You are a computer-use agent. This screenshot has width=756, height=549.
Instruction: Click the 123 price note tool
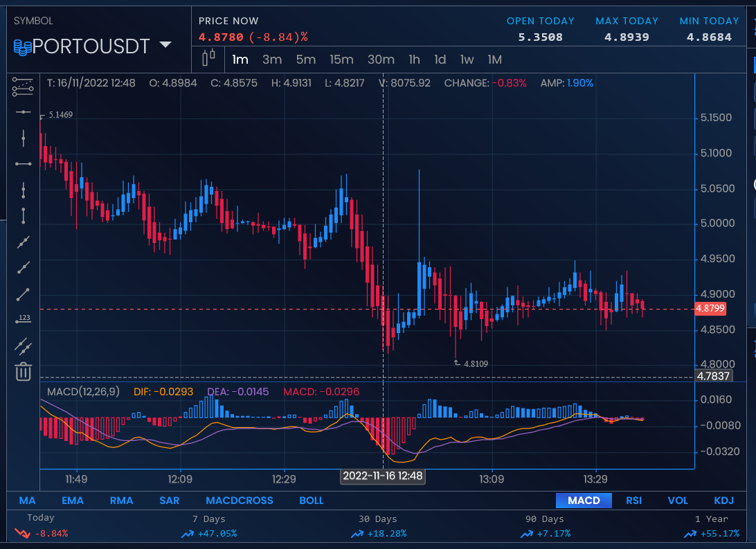pyautogui.click(x=23, y=318)
